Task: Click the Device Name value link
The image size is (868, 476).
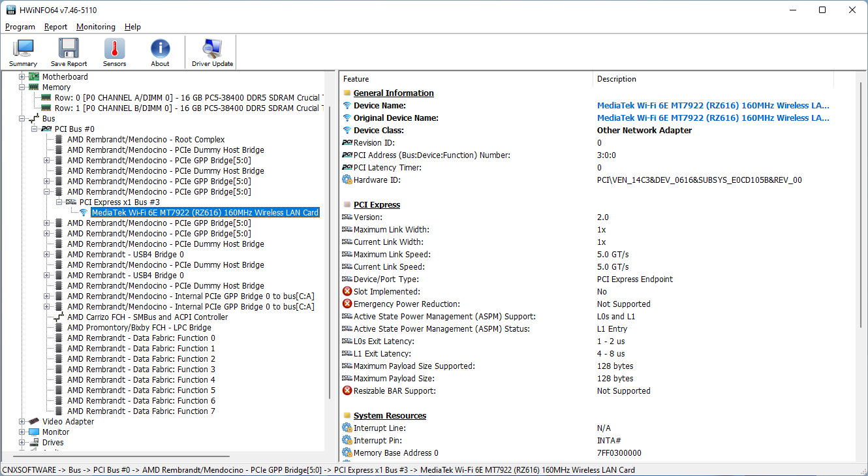Action: coord(713,106)
